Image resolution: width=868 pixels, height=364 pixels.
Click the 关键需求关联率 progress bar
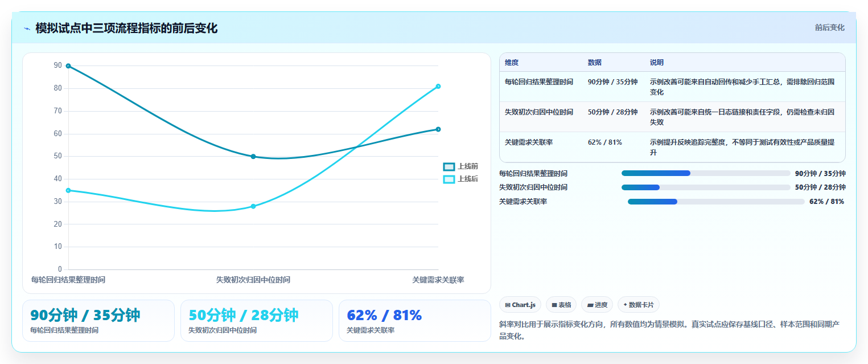[x=716, y=202]
